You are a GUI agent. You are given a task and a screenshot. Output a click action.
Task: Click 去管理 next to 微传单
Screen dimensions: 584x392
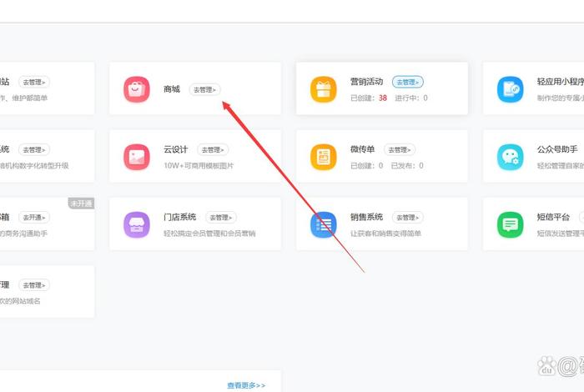pyautogui.click(x=400, y=149)
